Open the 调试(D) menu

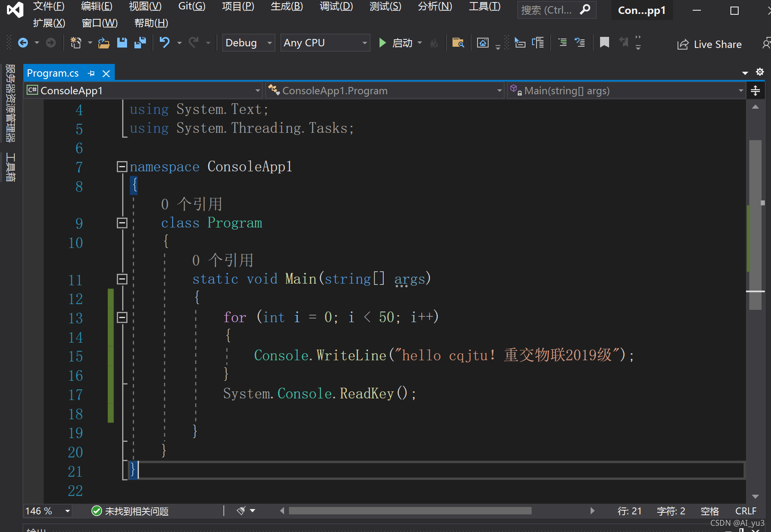pyautogui.click(x=337, y=6)
